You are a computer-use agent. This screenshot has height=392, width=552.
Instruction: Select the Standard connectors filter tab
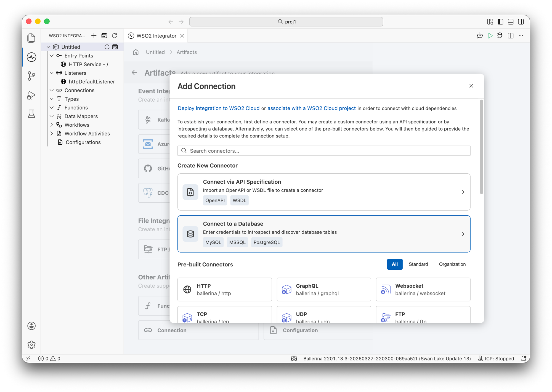pyautogui.click(x=418, y=264)
